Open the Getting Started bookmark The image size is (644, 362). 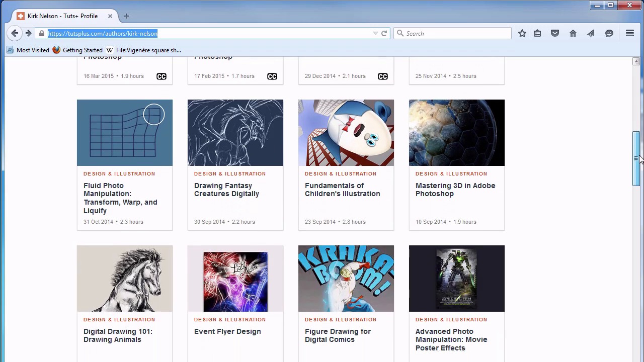coord(77,50)
